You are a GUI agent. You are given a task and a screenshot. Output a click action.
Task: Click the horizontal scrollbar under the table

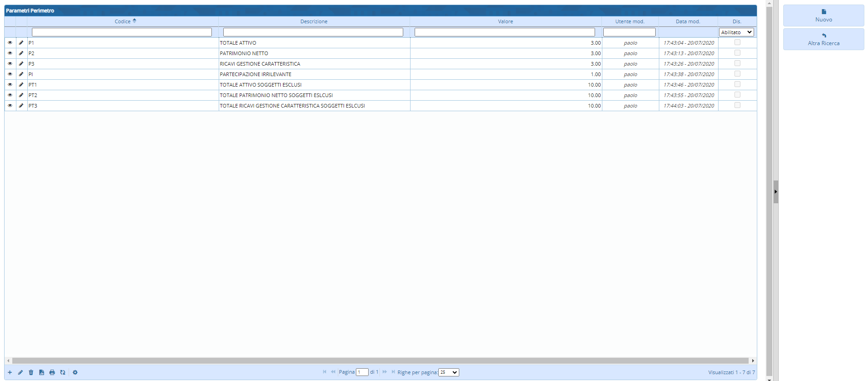click(380, 360)
